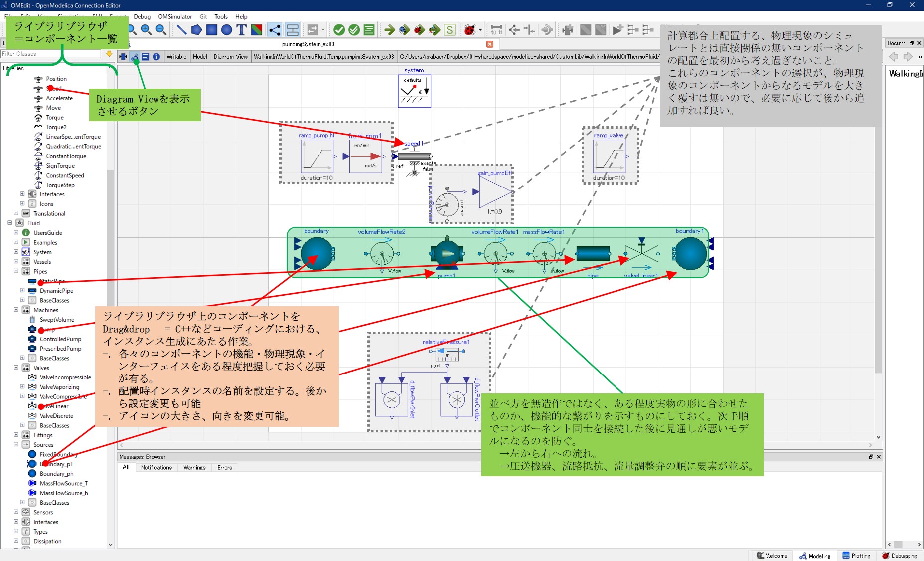Screen dimensions: 924x561
Task: Select the Line shape tool
Action: (182, 30)
